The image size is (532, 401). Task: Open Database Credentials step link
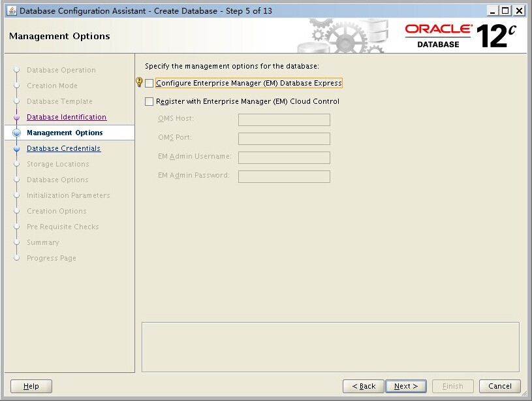pos(63,149)
